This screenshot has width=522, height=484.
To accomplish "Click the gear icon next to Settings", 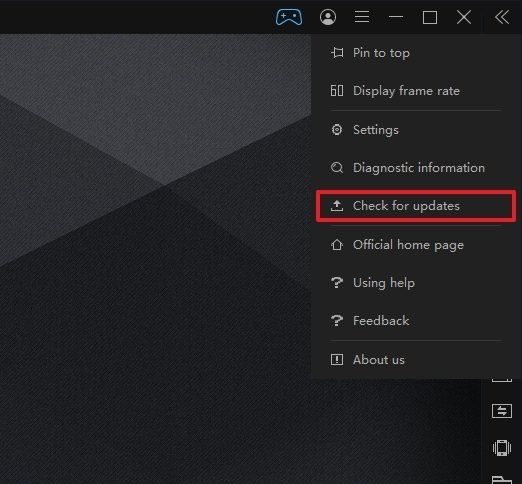I will coord(337,129).
